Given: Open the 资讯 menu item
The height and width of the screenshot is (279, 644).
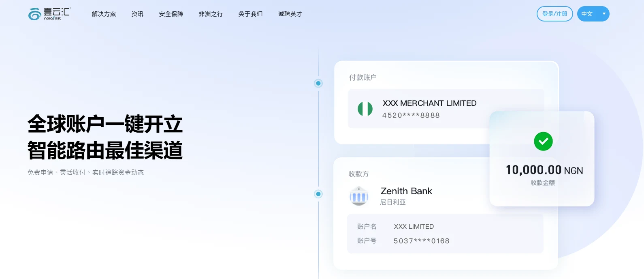Looking at the screenshot, I should pyautogui.click(x=138, y=14).
